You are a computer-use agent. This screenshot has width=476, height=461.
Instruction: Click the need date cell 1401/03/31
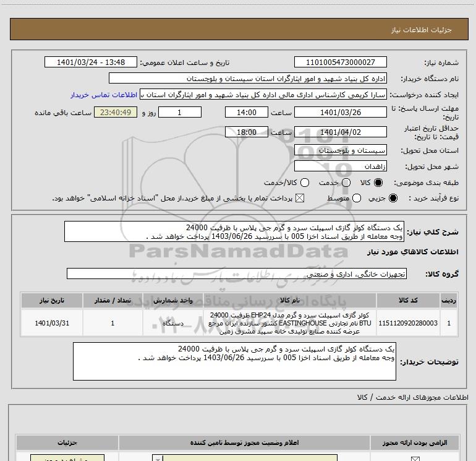tap(51, 323)
